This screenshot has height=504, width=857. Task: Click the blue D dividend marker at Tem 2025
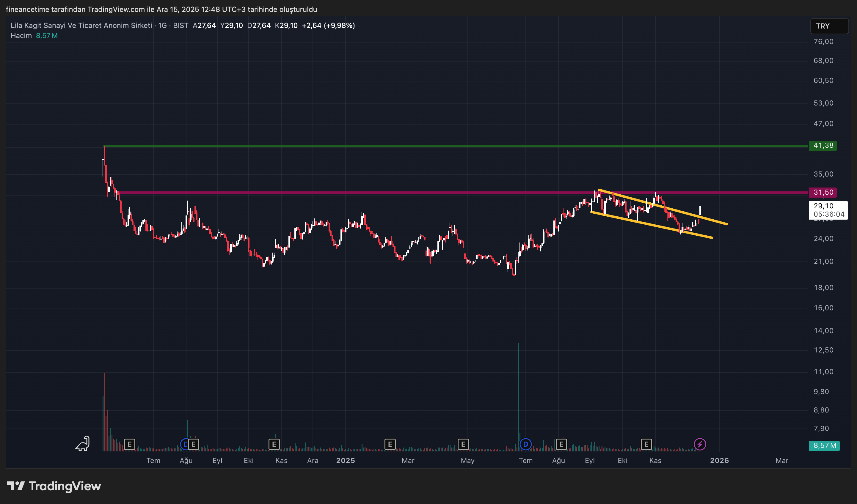(x=525, y=444)
